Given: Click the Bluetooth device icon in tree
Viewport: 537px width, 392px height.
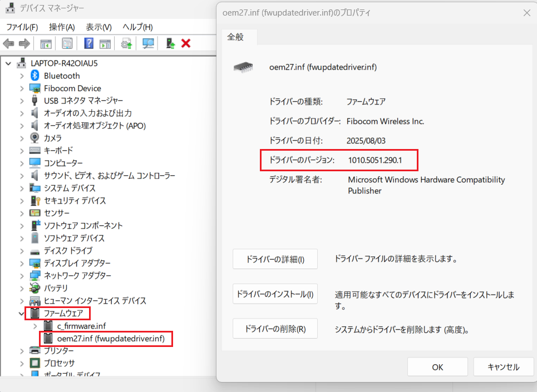Looking at the screenshot, I should coord(35,76).
